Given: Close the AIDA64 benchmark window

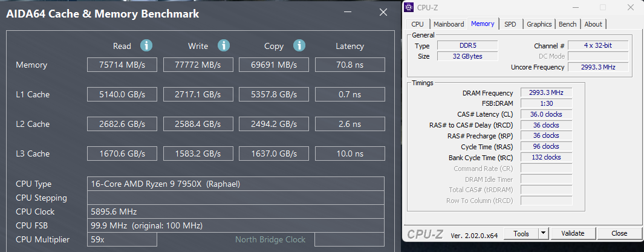Looking at the screenshot, I should 383,12.
